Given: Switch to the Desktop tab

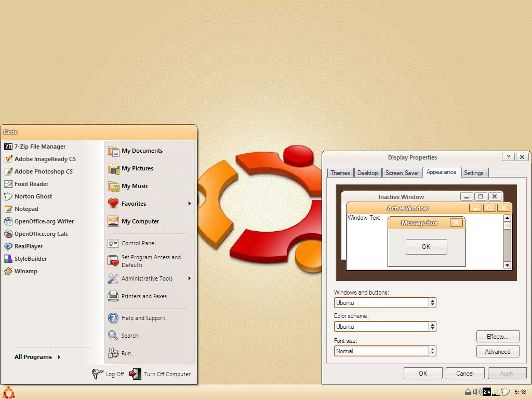Looking at the screenshot, I should click(368, 172).
